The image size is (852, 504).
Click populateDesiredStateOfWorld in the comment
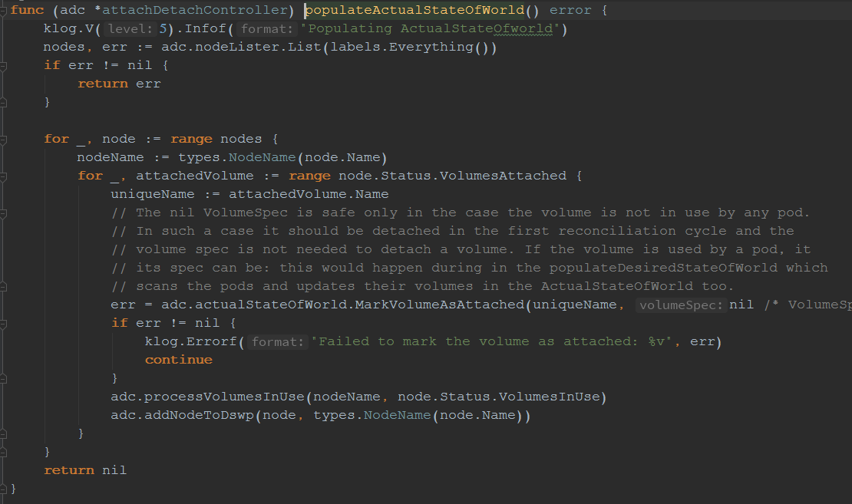point(663,268)
